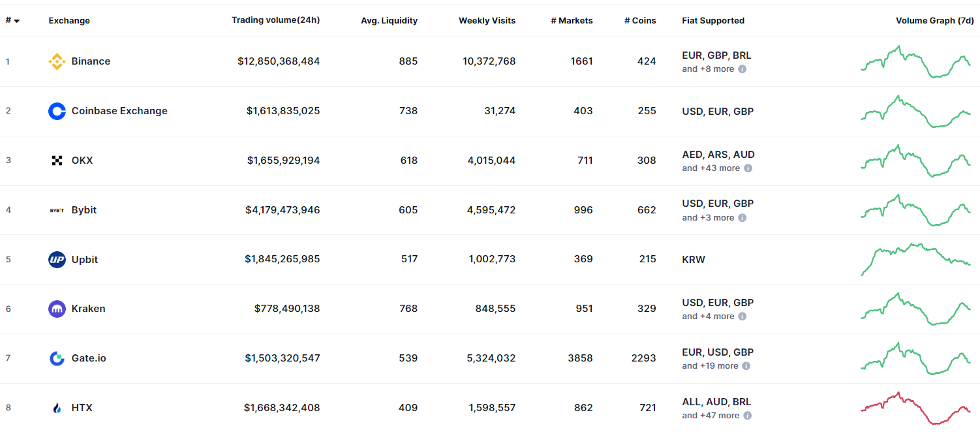Open the HTX exchange link
The image size is (980, 432).
tap(82, 408)
